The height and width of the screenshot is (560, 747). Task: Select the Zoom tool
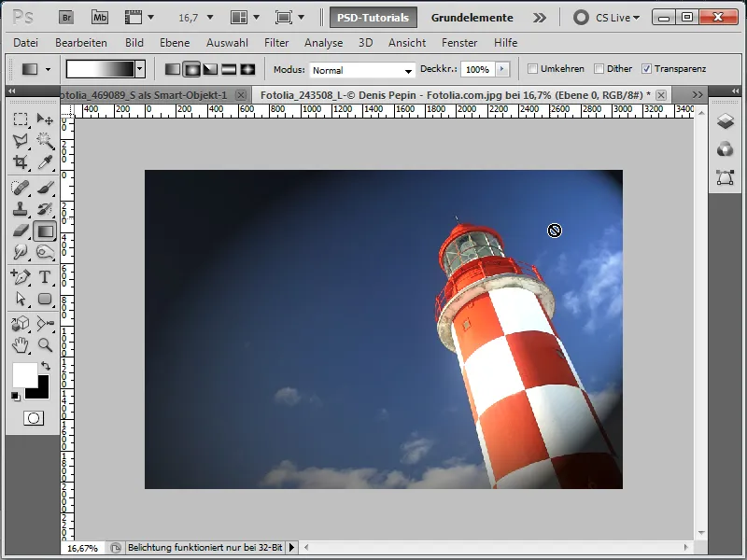[45, 345]
